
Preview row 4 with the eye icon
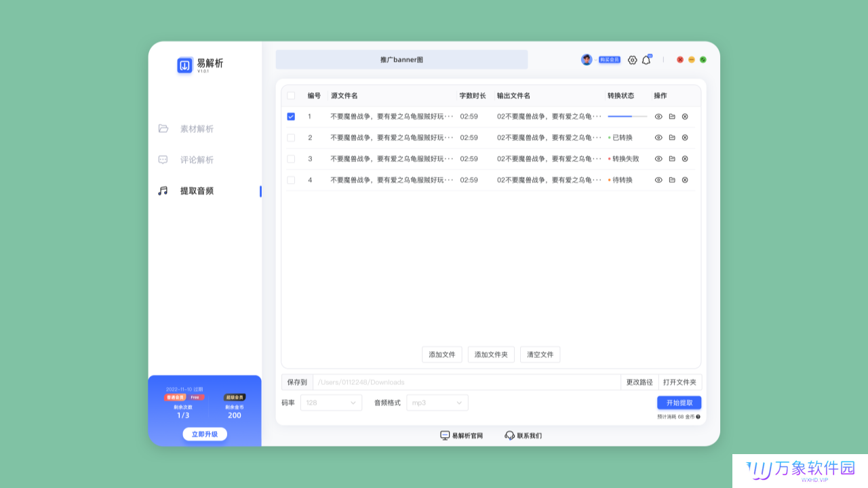pos(658,180)
